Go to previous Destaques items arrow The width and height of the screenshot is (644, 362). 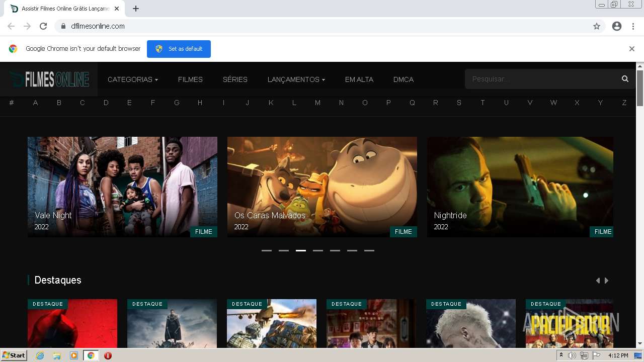[598, 281]
